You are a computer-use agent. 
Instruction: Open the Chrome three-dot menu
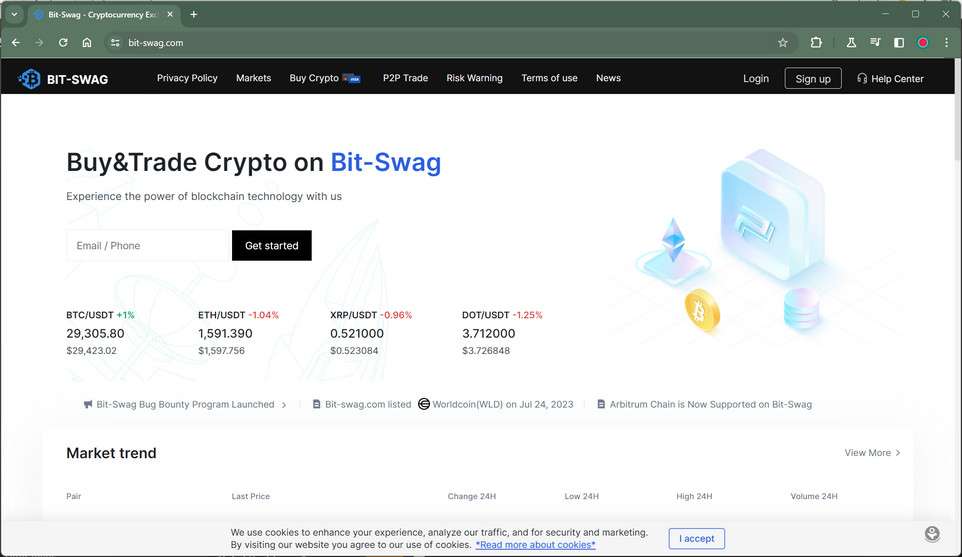(946, 43)
